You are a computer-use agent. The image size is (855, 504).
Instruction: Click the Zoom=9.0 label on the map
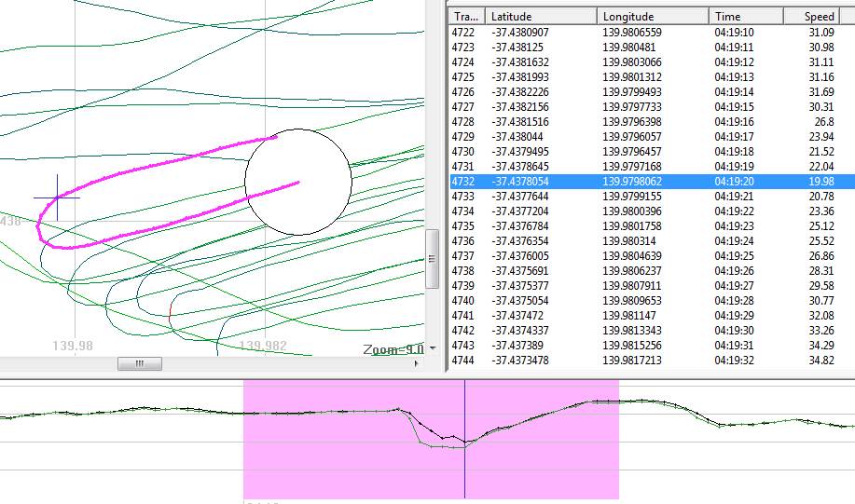tap(393, 348)
